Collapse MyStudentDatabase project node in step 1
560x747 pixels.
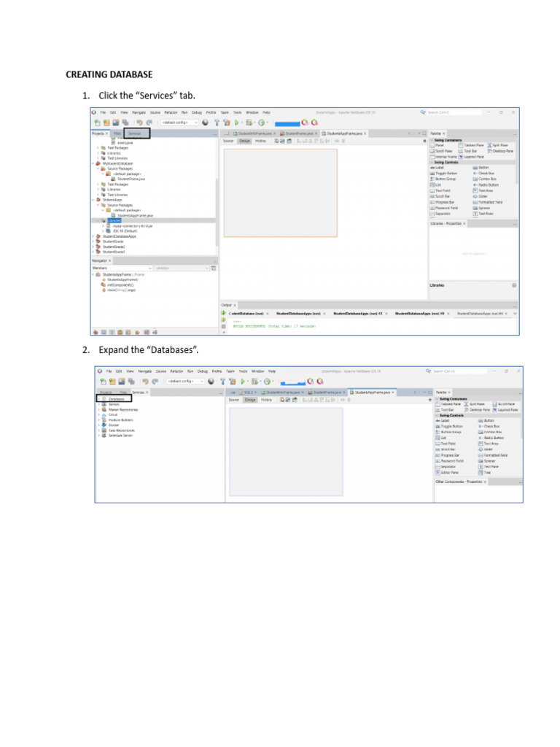coord(94,163)
